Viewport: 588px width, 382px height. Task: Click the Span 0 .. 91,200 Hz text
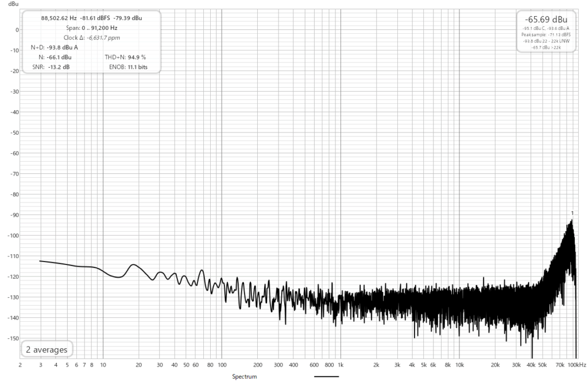(92, 28)
